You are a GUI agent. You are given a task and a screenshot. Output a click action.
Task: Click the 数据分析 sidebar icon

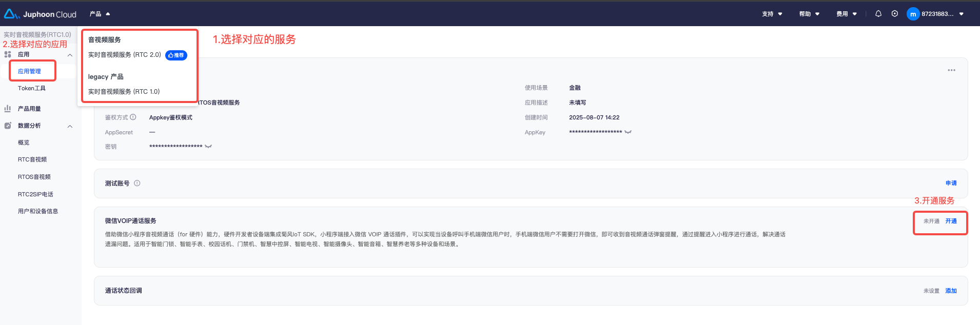pyautogui.click(x=8, y=126)
